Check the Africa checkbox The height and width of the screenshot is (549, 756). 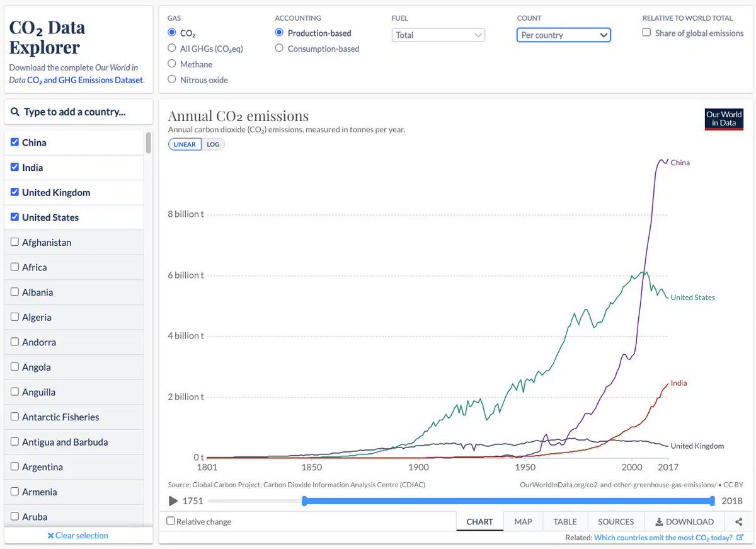coord(15,267)
